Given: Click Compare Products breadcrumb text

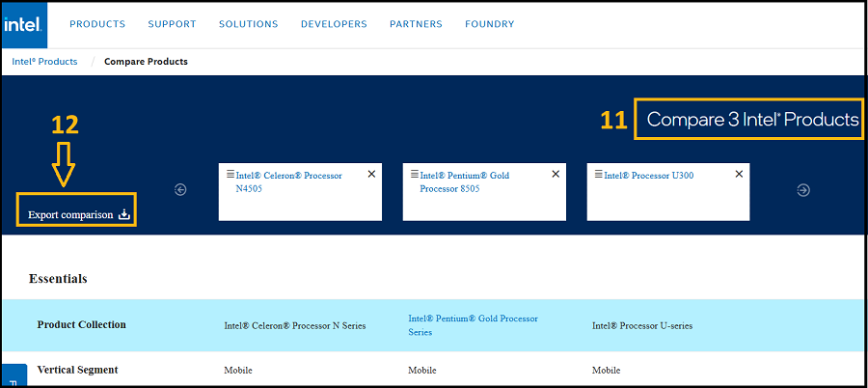Looking at the screenshot, I should [147, 62].
